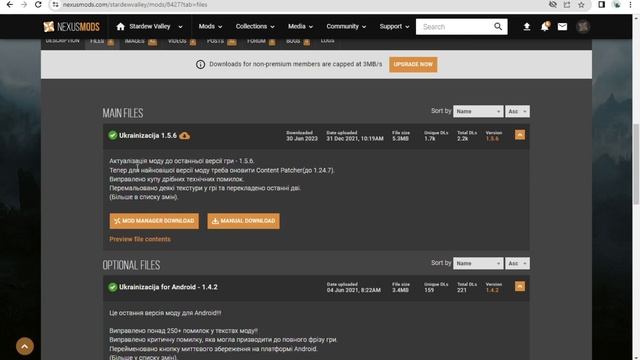
Task: Click green checkmark beside Ukrainizacija for Android
Action: 113,287
